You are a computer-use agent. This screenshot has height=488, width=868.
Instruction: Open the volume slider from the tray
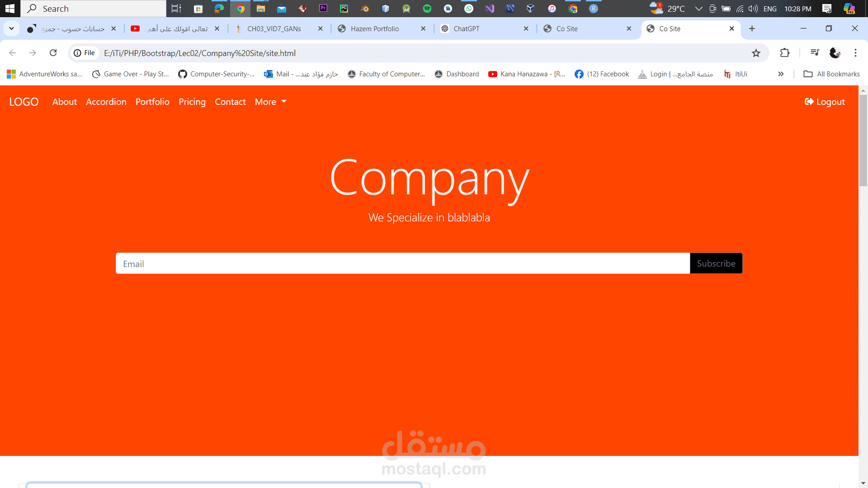[753, 8]
